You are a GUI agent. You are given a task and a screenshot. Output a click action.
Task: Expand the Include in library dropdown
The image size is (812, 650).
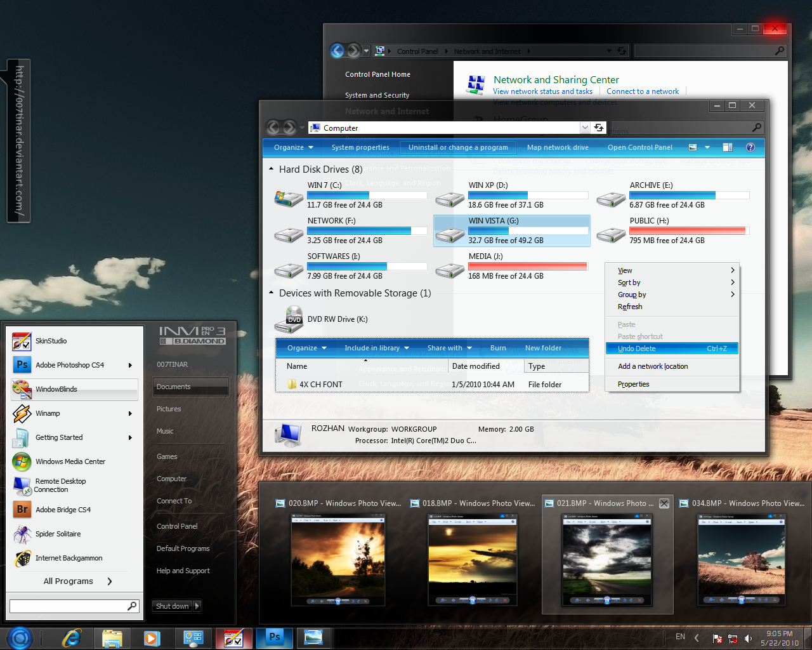377,348
